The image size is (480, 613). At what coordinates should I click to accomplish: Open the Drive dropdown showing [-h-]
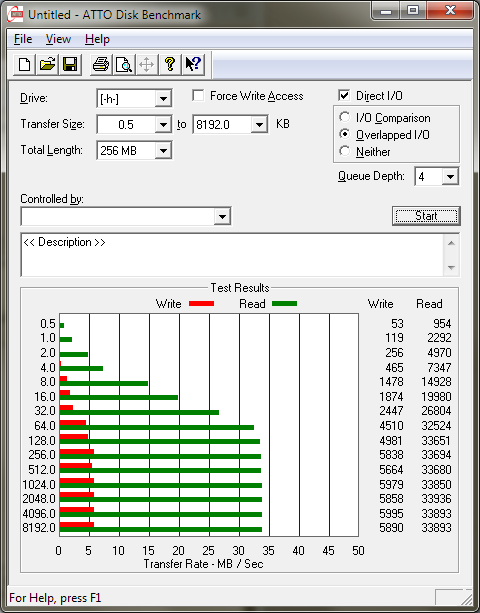click(163, 99)
